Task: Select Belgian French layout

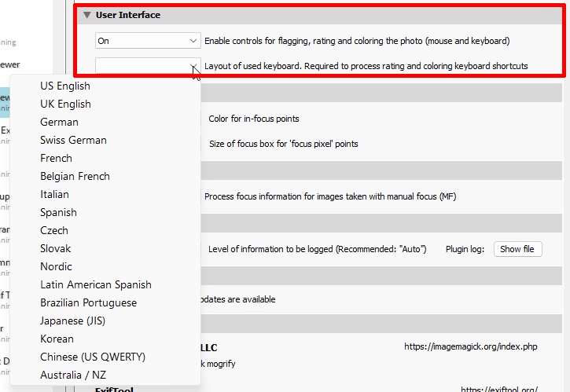Action: click(75, 176)
